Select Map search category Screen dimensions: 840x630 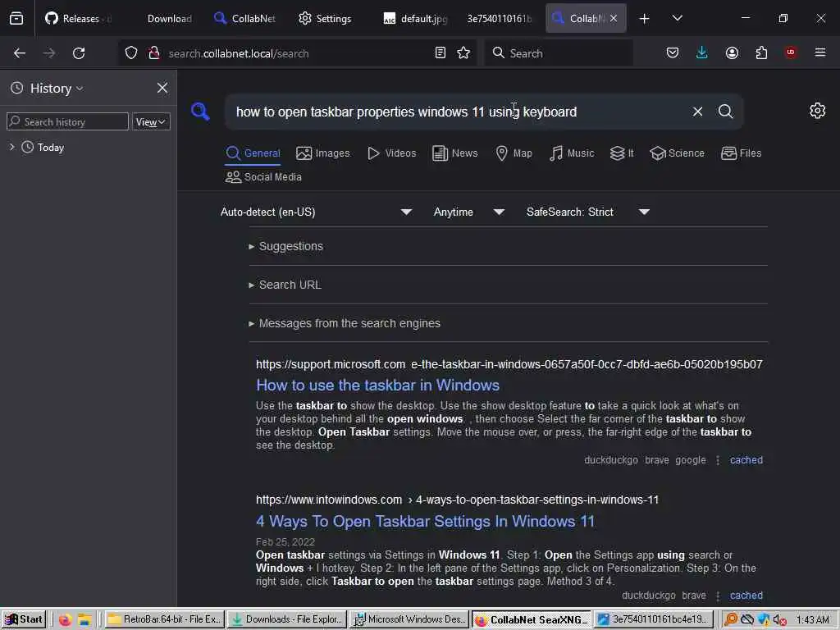pos(514,153)
